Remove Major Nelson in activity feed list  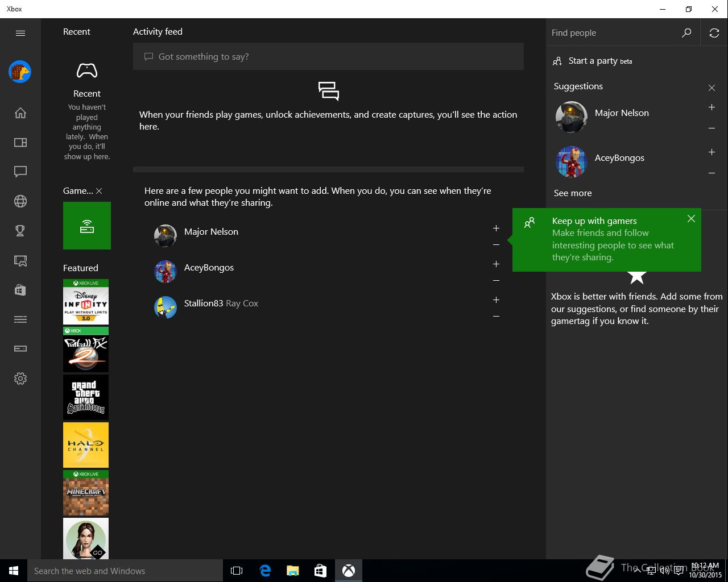tap(496, 245)
